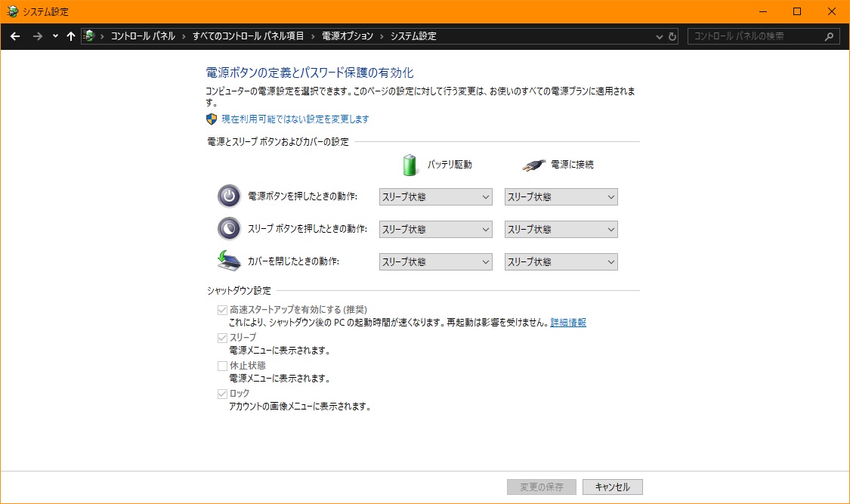Navigate to 電源オプション breadcrumb
The width and height of the screenshot is (850, 504).
pos(348,36)
